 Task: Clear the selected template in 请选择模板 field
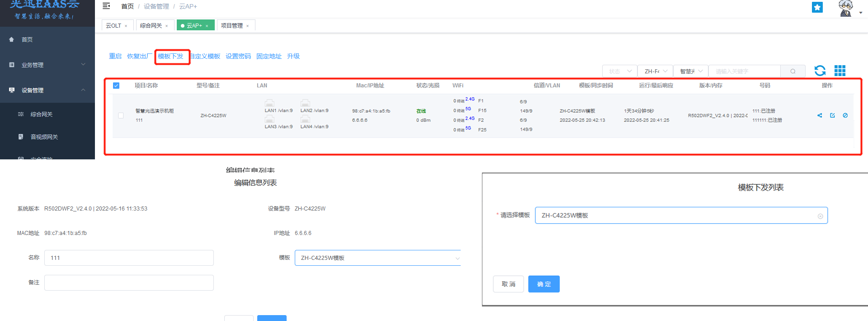tap(820, 216)
